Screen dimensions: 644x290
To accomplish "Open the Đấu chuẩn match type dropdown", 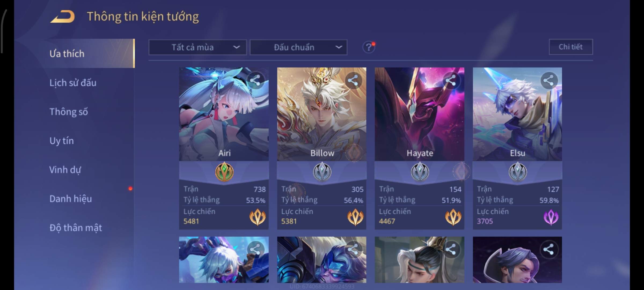I will [x=298, y=47].
